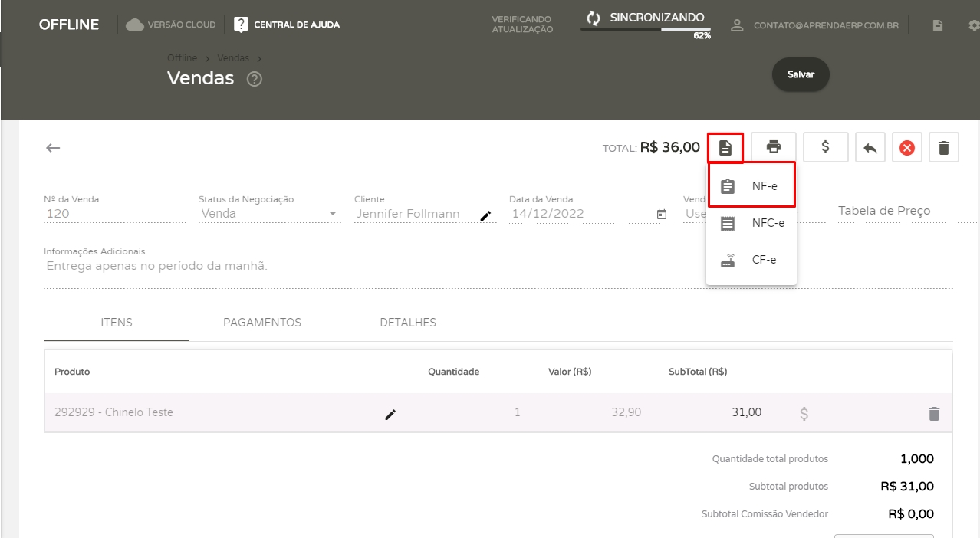Edit the Chinelo Teste product row

click(390, 414)
